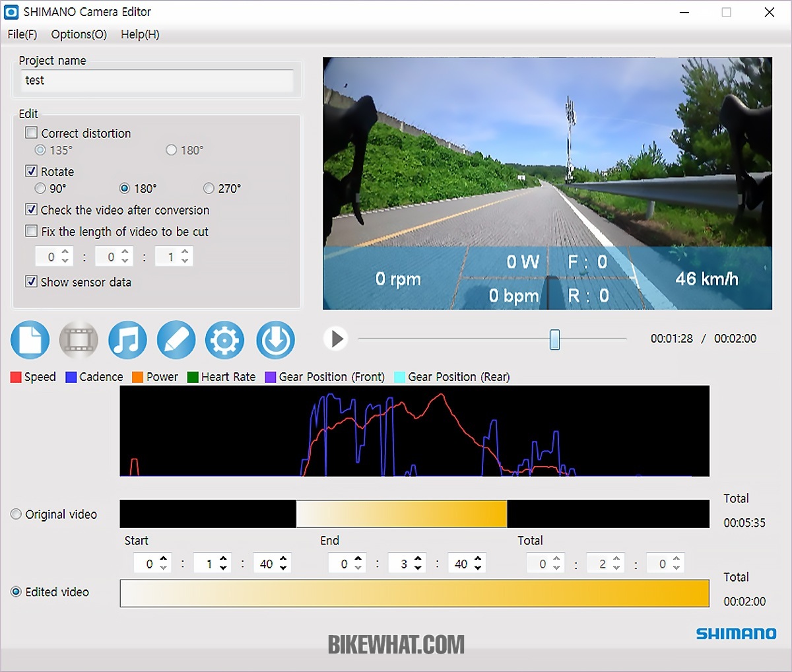This screenshot has width=792, height=672.
Task: Select the Edited video radio button
Action: (x=16, y=591)
